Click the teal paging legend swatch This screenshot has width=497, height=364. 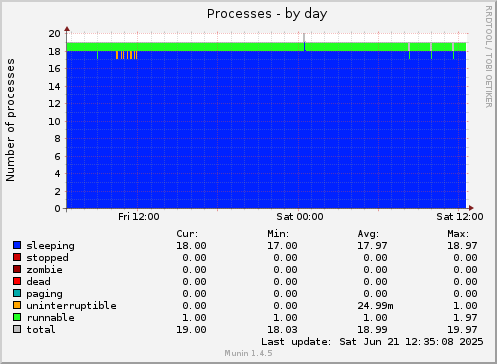point(17,293)
